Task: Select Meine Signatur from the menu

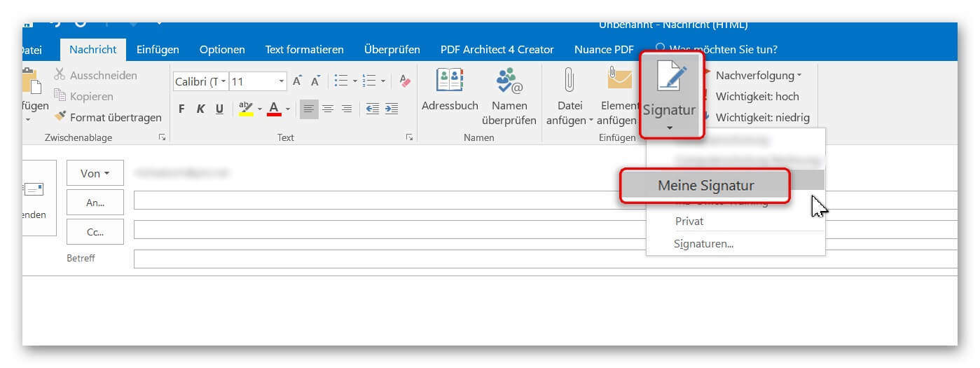Action: pos(705,186)
